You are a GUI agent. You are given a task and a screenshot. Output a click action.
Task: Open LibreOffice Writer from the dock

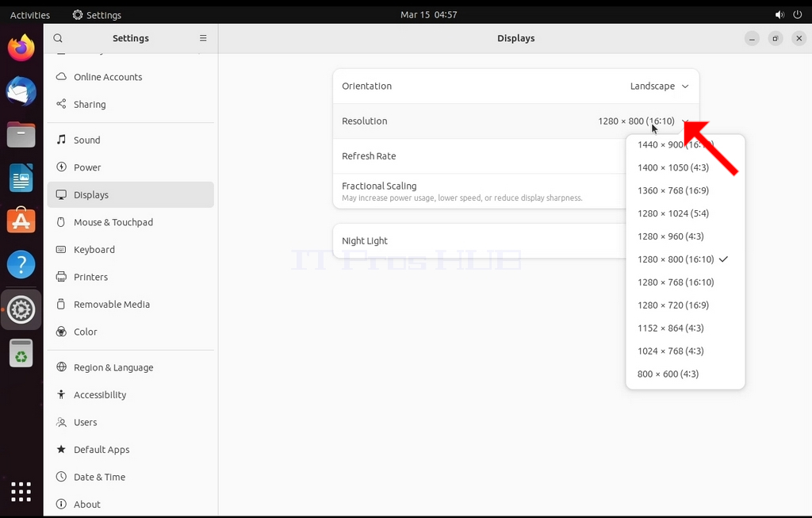click(21, 178)
